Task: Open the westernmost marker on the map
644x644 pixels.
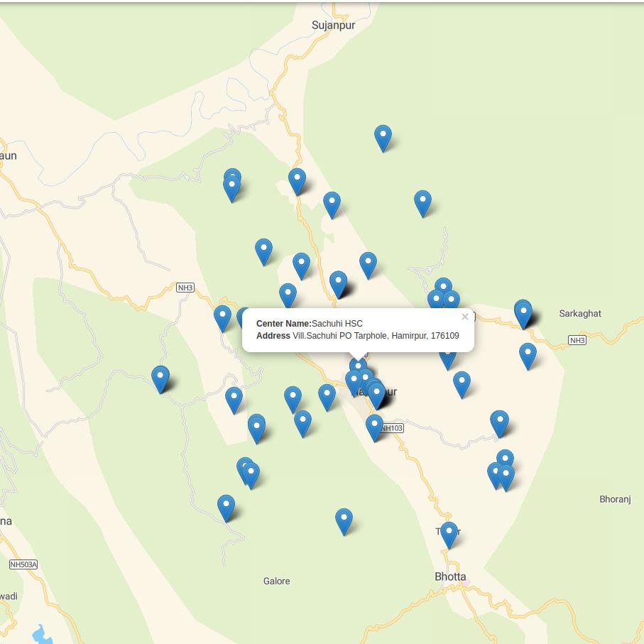Action: [x=160, y=378]
